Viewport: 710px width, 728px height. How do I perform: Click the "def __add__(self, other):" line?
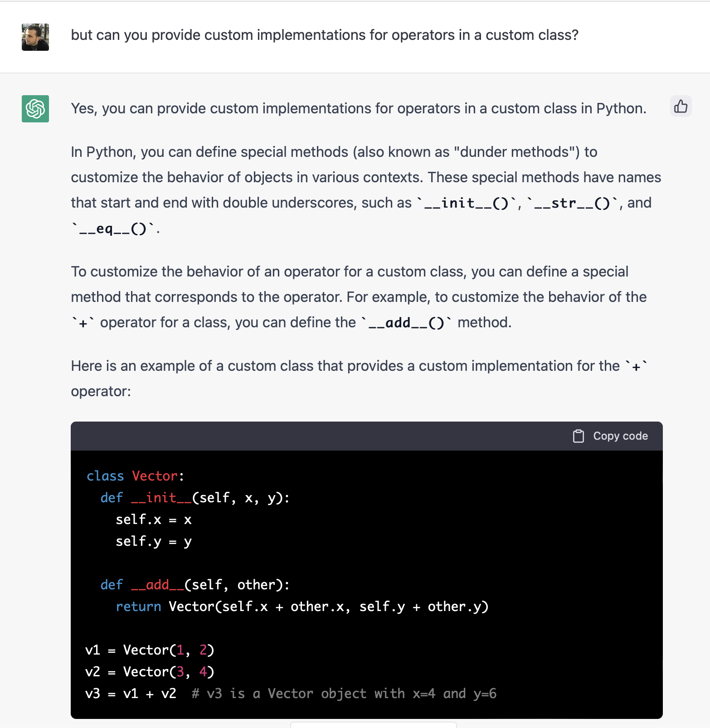pyautogui.click(x=195, y=585)
